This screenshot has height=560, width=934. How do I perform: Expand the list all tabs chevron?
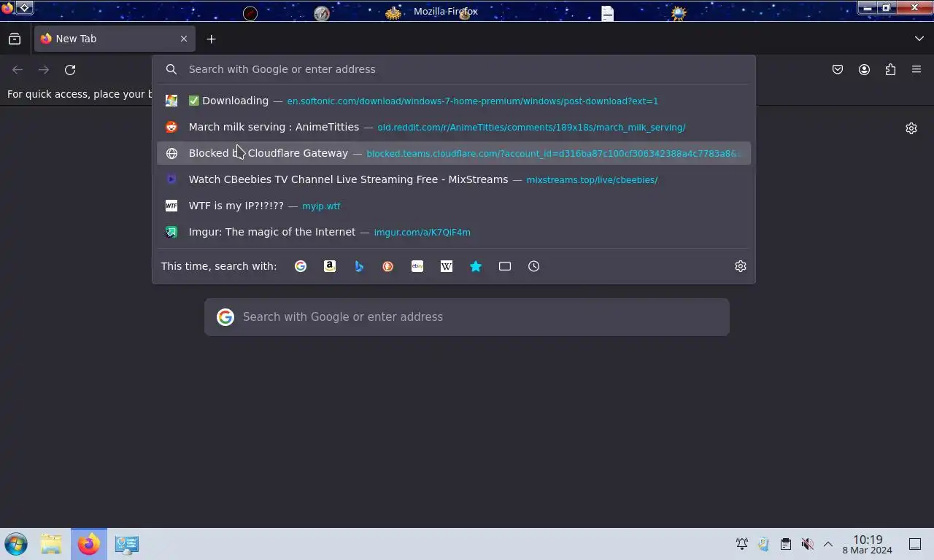point(919,39)
